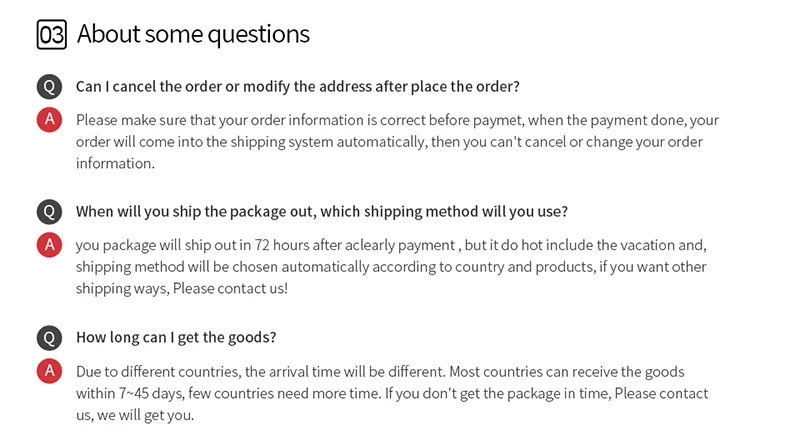Select the 'When will you ship' question
800x447 pixels.
[x=321, y=212]
